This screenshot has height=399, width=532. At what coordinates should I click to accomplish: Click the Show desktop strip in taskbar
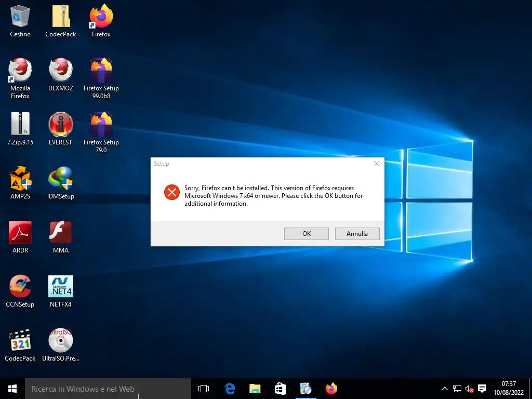530,389
